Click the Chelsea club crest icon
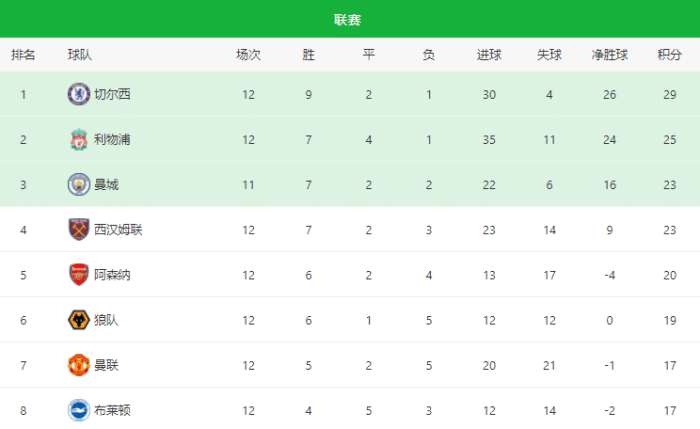The height and width of the screenshot is (429, 700). tap(78, 94)
